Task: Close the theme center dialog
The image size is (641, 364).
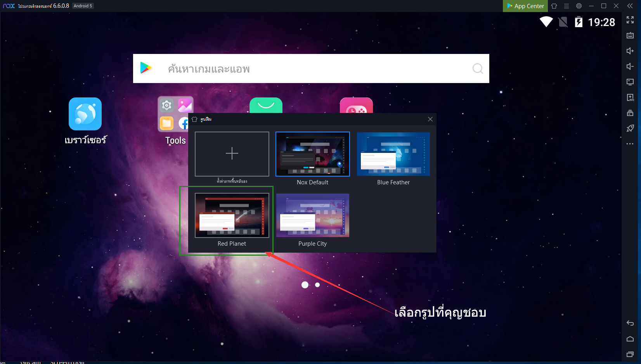Action: (x=430, y=119)
